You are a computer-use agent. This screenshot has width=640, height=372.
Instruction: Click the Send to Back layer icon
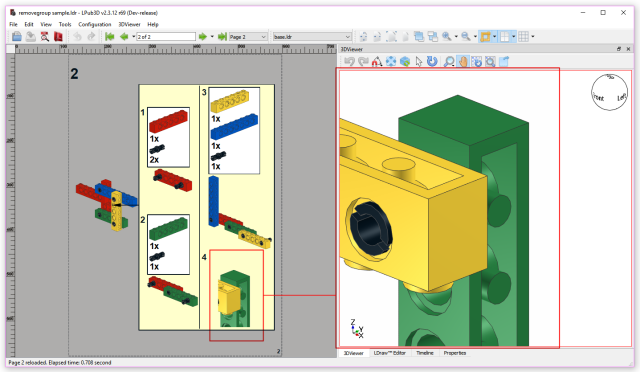click(x=433, y=37)
